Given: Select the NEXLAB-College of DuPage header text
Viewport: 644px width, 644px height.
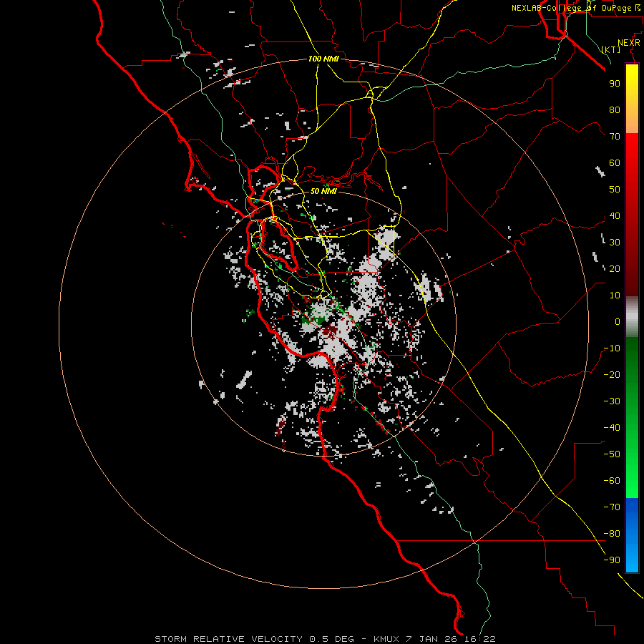Looking at the screenshot, I should point(576,8).
